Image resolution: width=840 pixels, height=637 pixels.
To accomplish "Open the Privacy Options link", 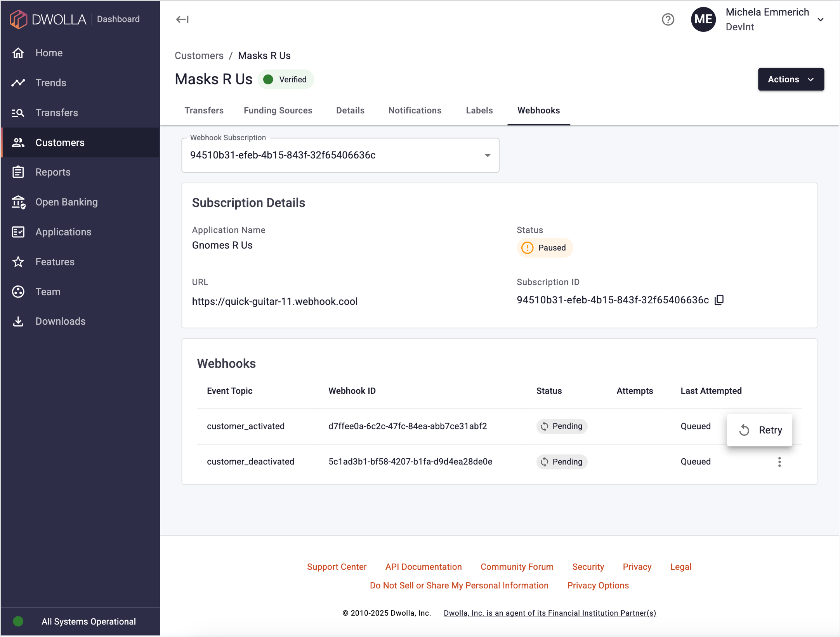I will pyautogui.click(x=598, y=585).
